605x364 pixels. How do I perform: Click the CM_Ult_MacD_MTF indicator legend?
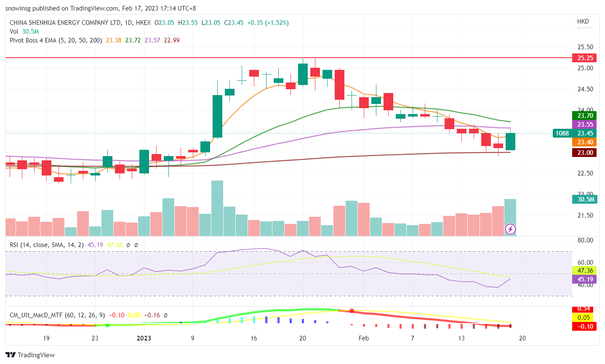coord(57,315)
